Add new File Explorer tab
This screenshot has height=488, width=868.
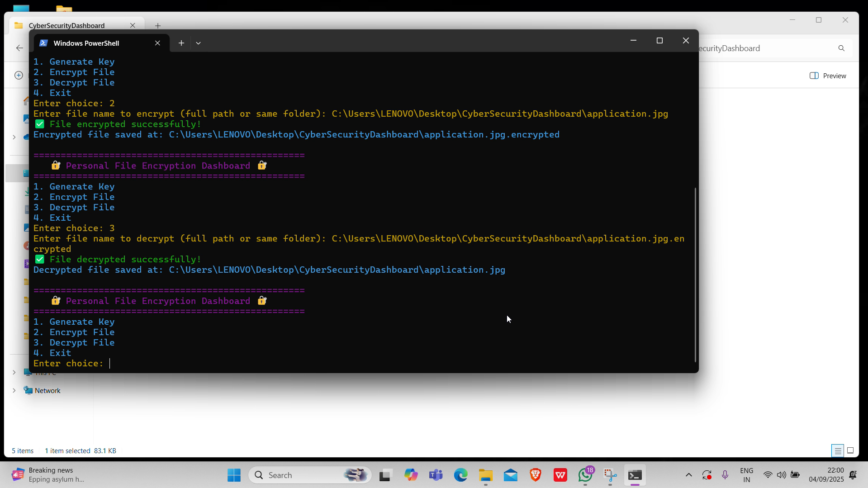(x=158, y=26)
